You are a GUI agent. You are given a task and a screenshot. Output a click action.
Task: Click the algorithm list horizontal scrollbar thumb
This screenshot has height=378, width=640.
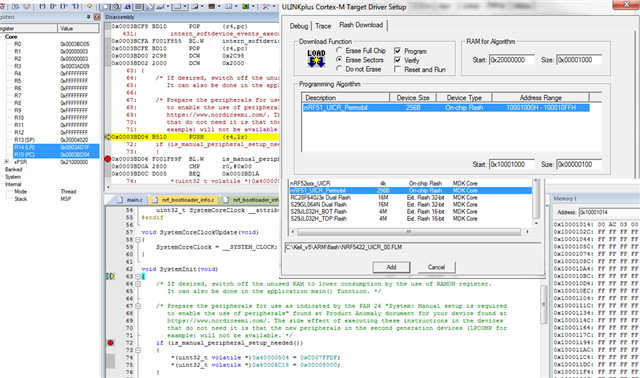[409, 232]
